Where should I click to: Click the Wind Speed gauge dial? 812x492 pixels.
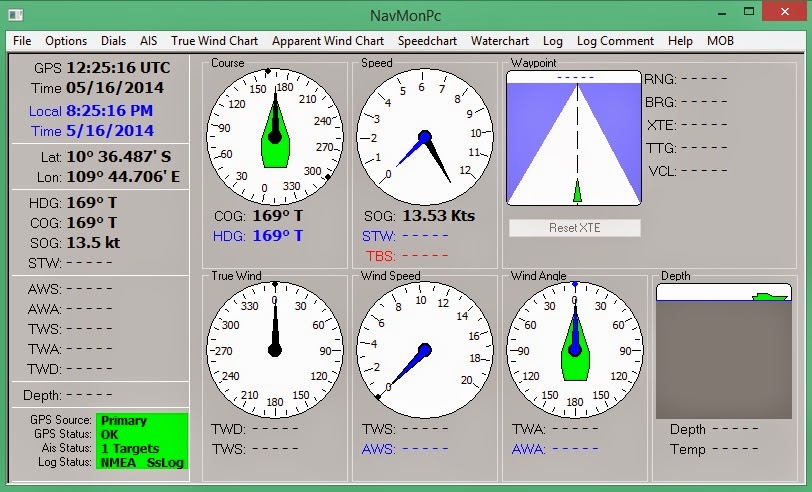click(x=425, y=350)
